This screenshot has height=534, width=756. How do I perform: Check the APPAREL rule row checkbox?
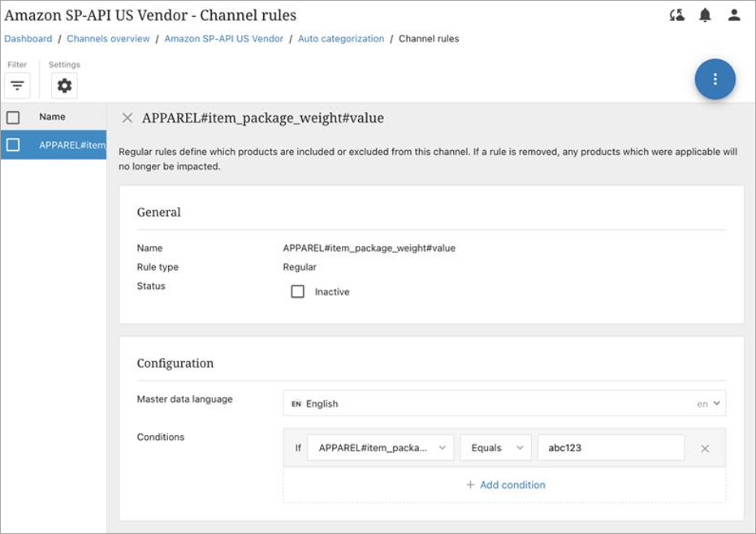tap(13, 145)
